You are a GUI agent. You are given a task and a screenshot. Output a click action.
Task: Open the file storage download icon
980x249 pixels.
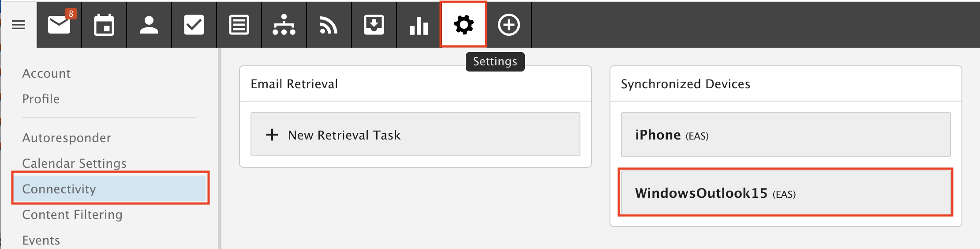[x=374, y=25]
